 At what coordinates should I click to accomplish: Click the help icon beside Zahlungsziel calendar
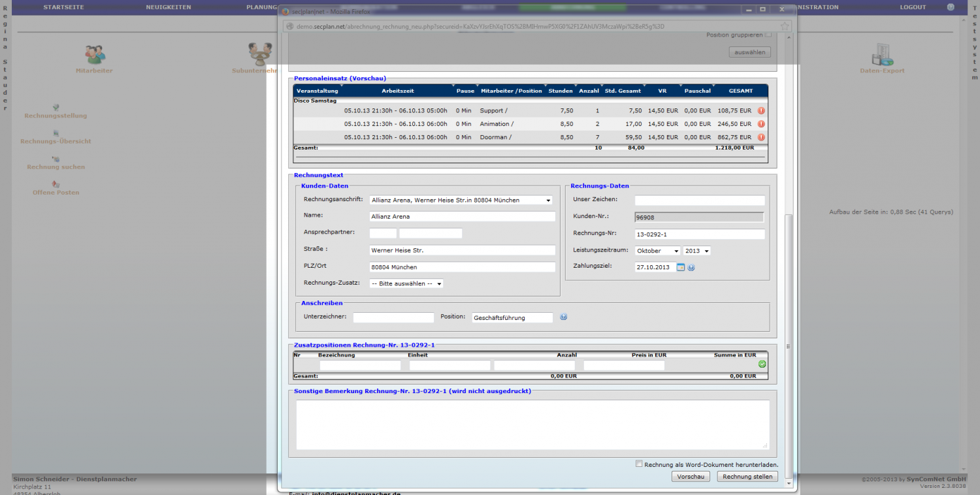coord(691,267)
